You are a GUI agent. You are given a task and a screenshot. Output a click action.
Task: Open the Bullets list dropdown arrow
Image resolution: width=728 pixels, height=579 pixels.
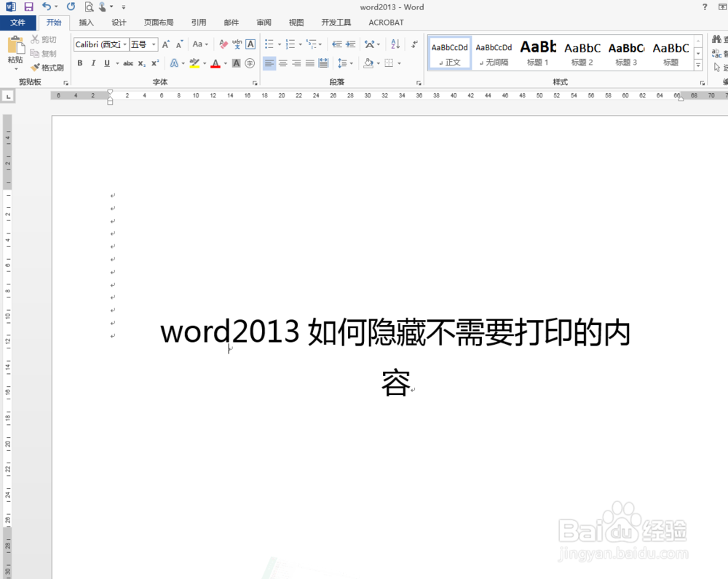[x=280, y=44]
